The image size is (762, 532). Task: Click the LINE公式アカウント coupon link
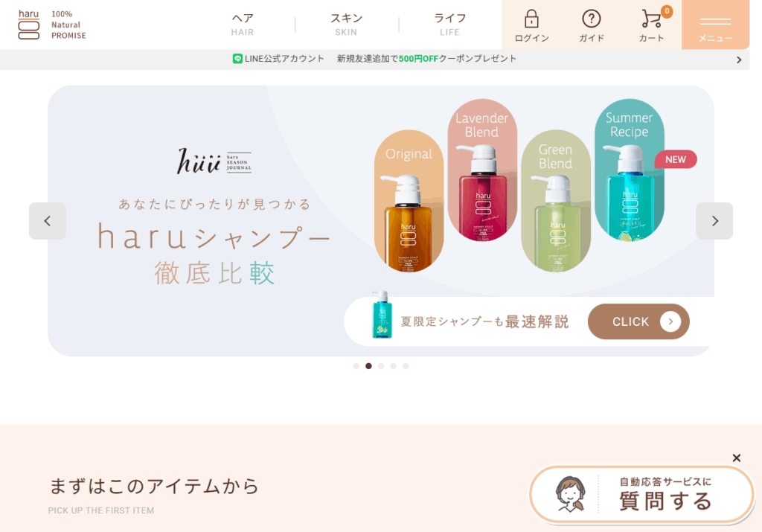[x=374, y=59]
